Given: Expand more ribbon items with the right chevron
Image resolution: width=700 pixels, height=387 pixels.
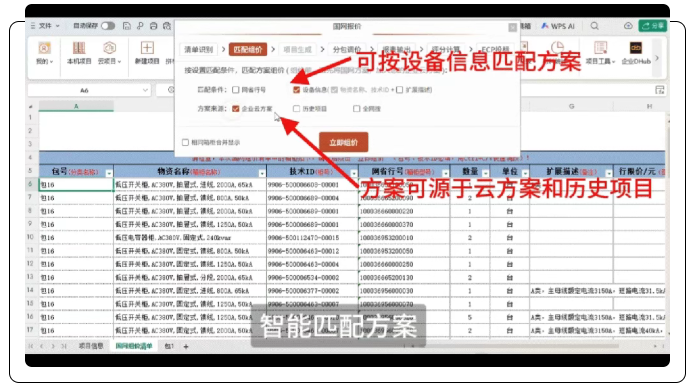Looking at the screenshot, I should click(x=657, y=58).
